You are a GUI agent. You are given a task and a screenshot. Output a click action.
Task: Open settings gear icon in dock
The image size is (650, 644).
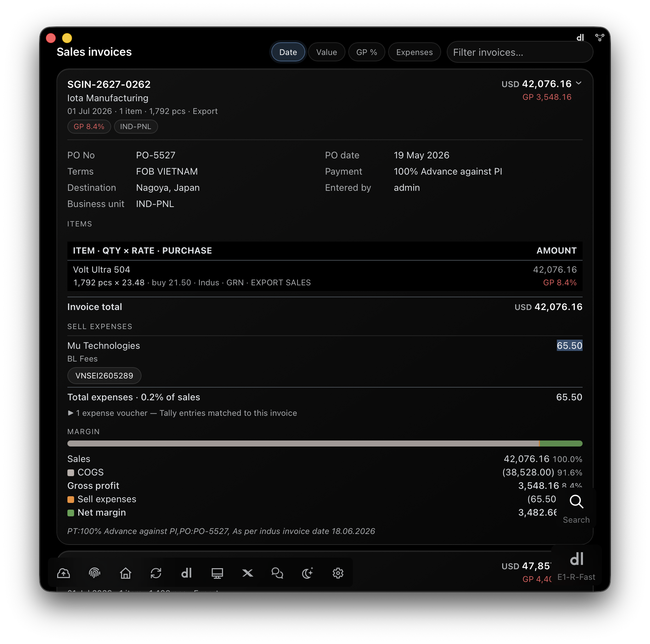pos(338,573)
